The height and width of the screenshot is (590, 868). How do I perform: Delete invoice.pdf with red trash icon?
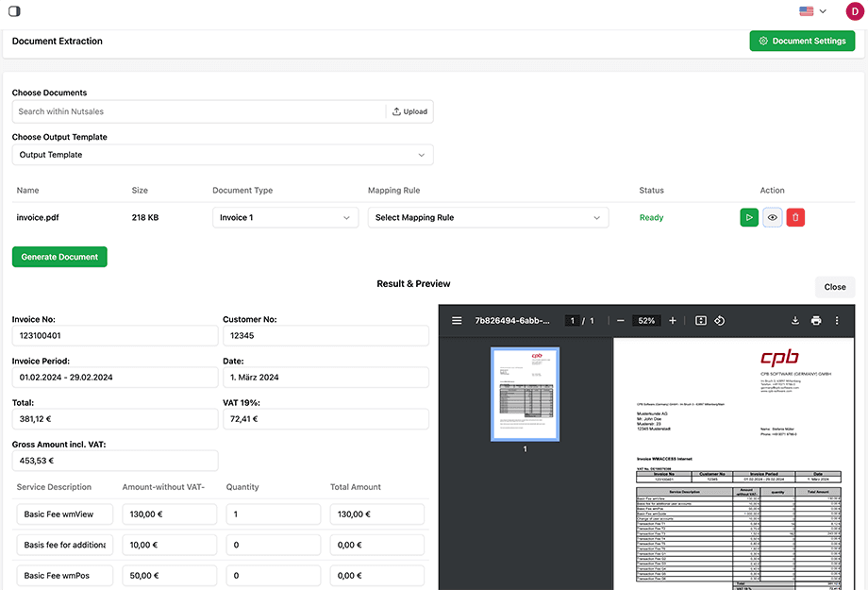(795, 218)
